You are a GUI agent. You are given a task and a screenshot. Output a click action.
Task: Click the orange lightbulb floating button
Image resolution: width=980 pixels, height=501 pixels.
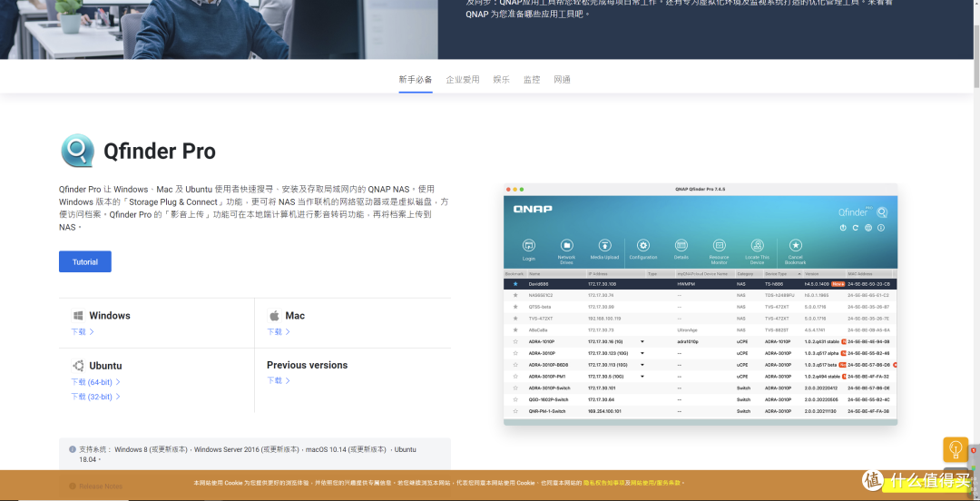point(955,449)
